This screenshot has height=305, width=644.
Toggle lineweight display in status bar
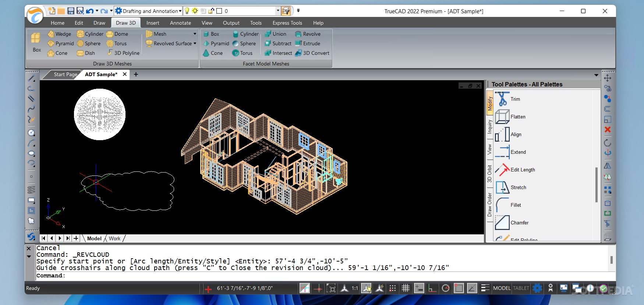point(485,288)
